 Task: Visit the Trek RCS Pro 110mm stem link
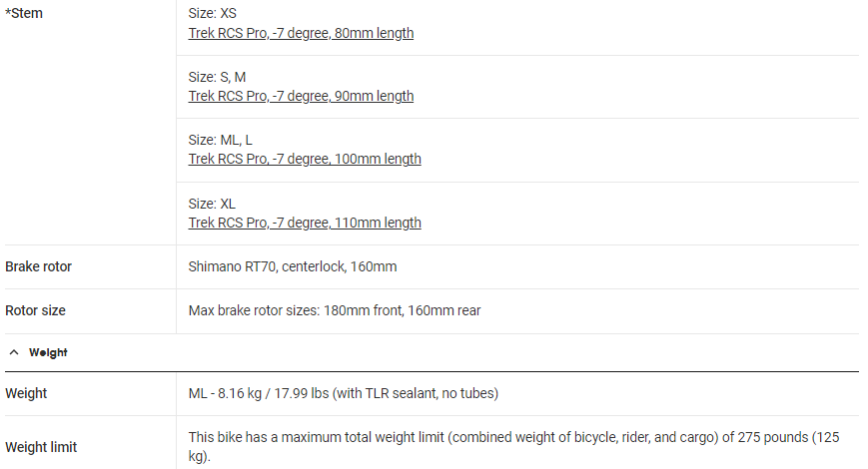click(305, 223)
